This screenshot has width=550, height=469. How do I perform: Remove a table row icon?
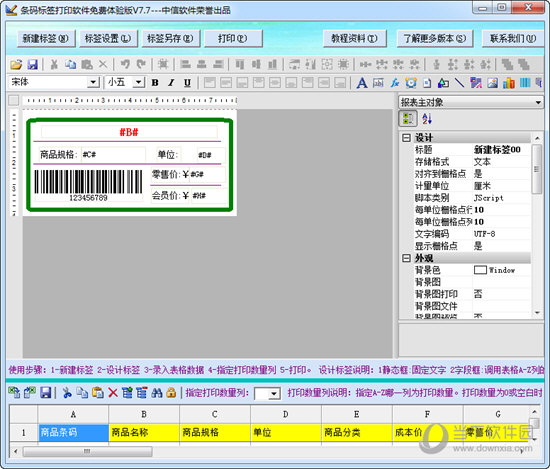tap(142, 393)
